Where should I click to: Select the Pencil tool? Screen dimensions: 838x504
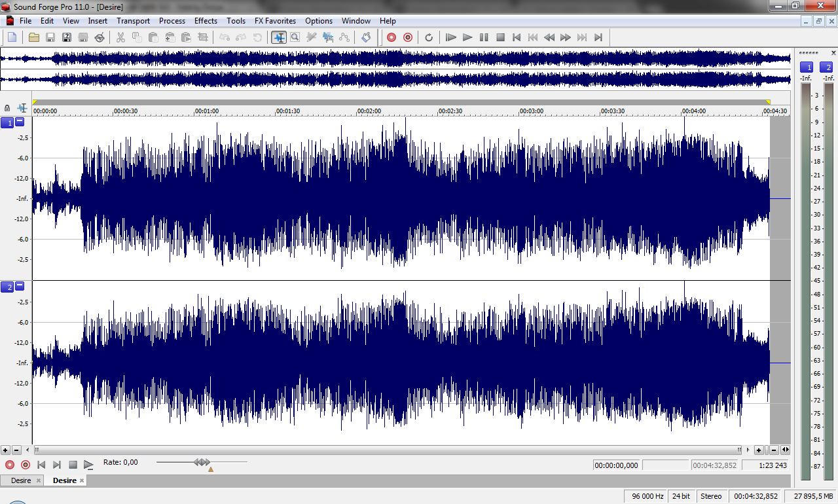click(312, 37)
